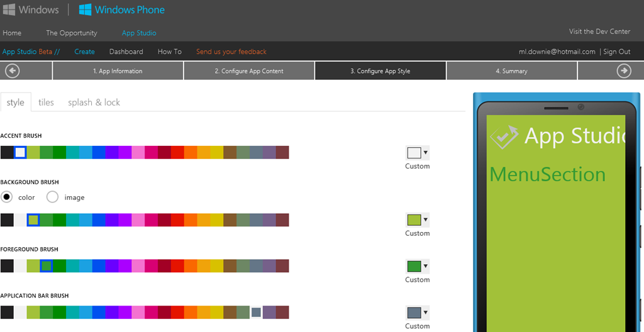
Task: Open Application Bar Brush custom color dropdown
Action: click(418, 313)
